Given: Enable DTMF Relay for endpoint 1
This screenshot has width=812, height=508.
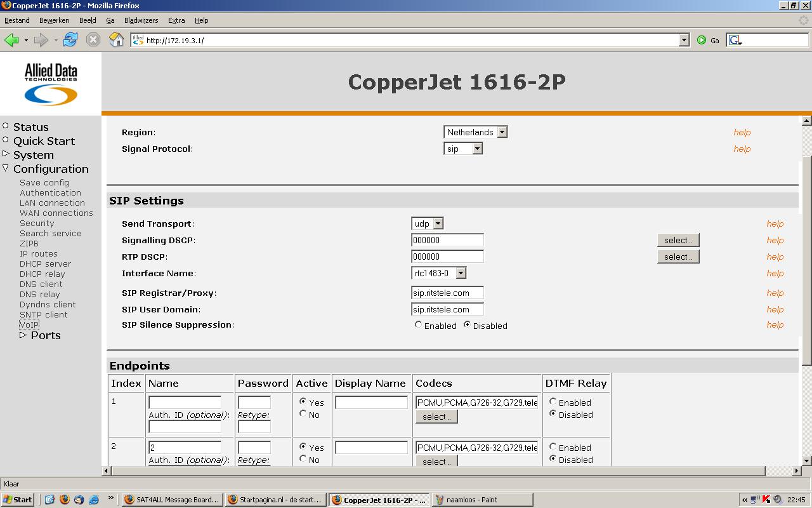Looking at the screenshot, I should click(553, 401).
